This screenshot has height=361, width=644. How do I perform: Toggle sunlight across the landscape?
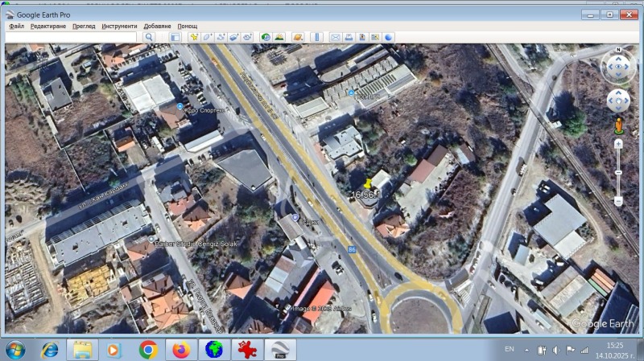point(279,37)
